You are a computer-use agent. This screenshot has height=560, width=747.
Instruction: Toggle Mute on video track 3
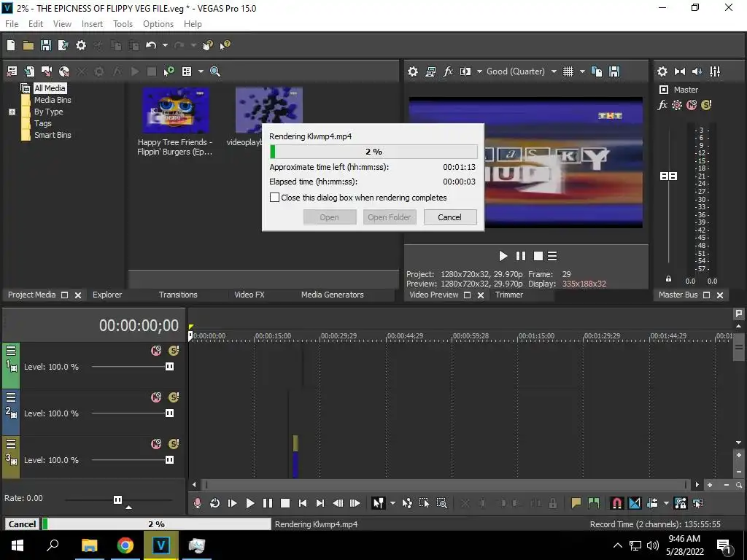tap(156, 444)
